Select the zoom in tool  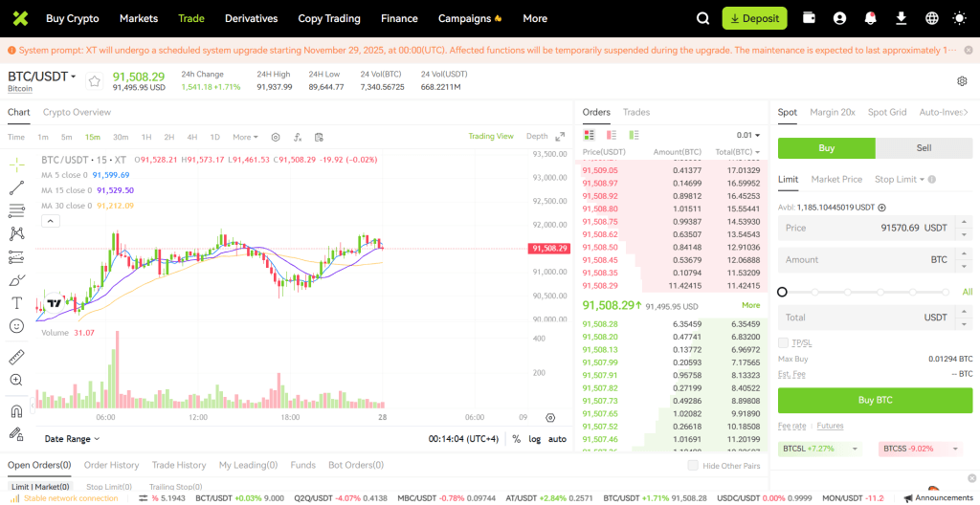pyautogui.click(x=17, y=380)
